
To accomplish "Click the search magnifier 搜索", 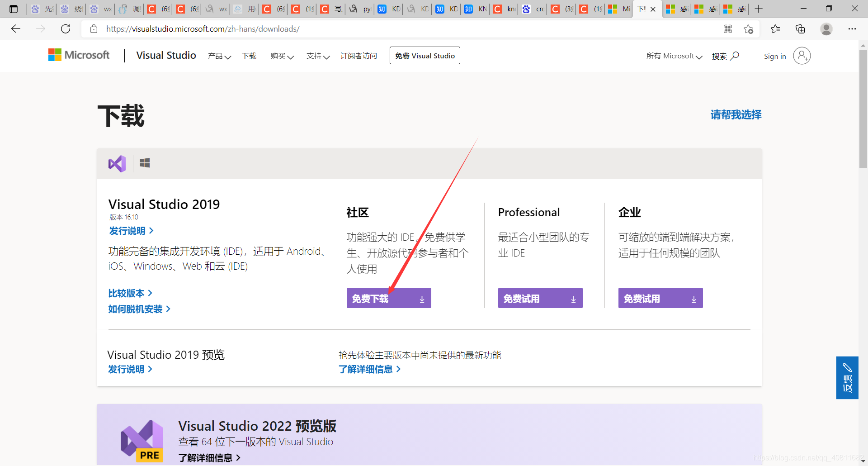I will pos(726,56).
